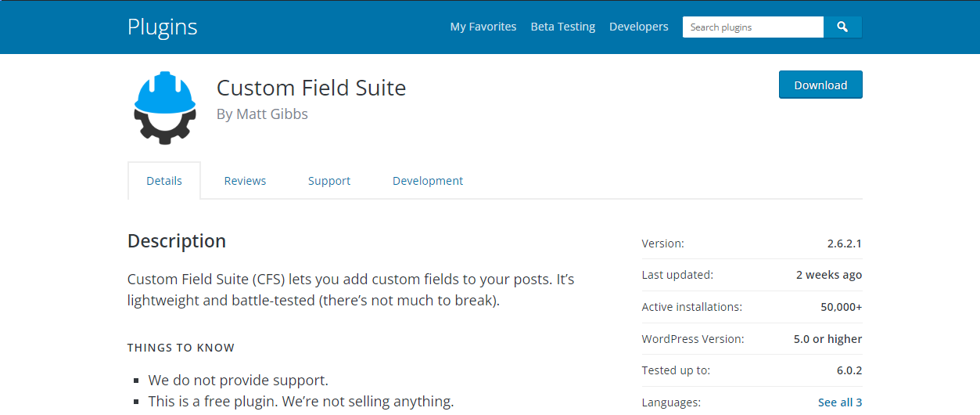This screenshot has width=980, height=415.
Task: Switch to the Reviews tab
Action: point(245,181)
